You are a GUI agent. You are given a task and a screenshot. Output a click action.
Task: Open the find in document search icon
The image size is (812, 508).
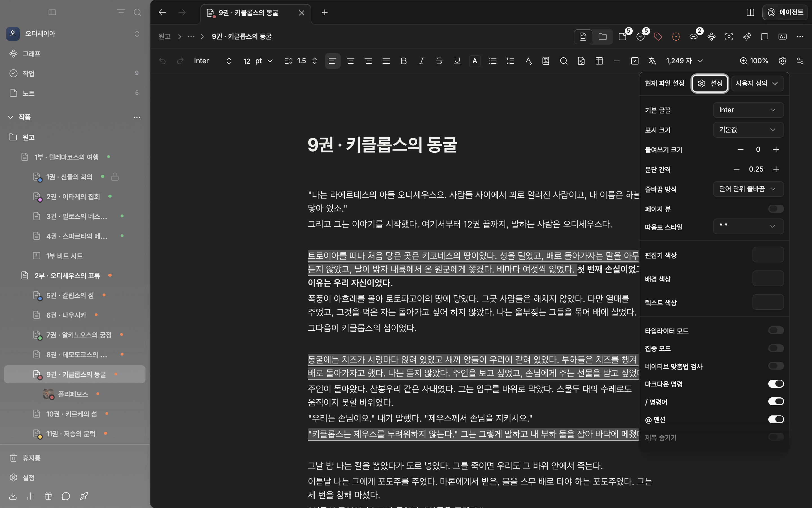pyautogui.click(x=564, y=61)
